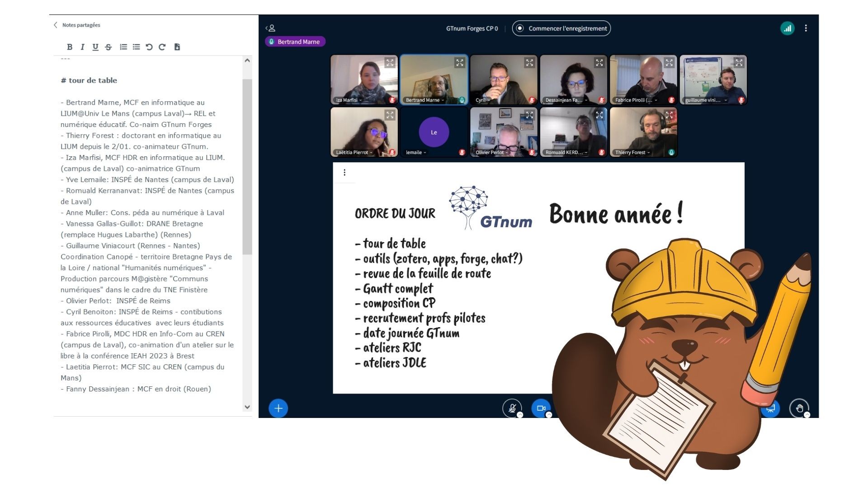The height and width of the screenshot is (488, 868).
Task: Open Dessainjean Fa… name dropdown
Action: [x=566, y=100]
